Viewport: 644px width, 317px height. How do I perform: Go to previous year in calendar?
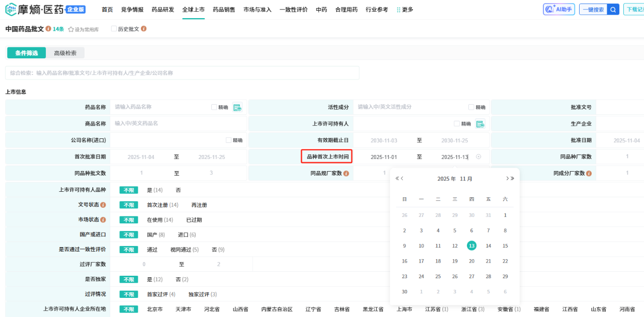point(397,179)
